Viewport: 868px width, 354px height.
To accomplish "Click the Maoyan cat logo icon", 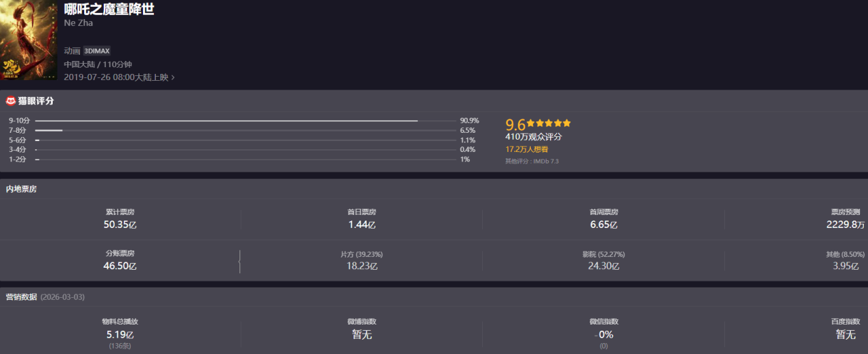I will (x=10, y=101).
